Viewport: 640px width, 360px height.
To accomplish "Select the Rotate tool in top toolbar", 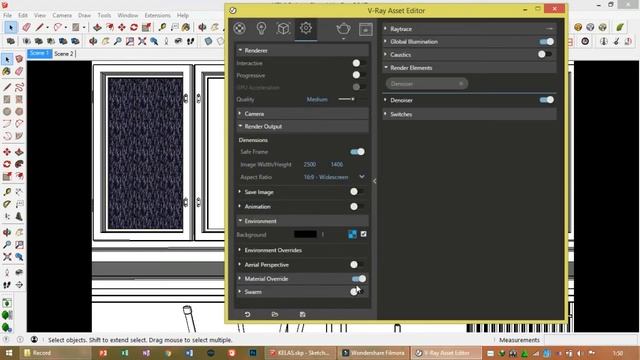I will pyautogui.click(x=134, y=27).
